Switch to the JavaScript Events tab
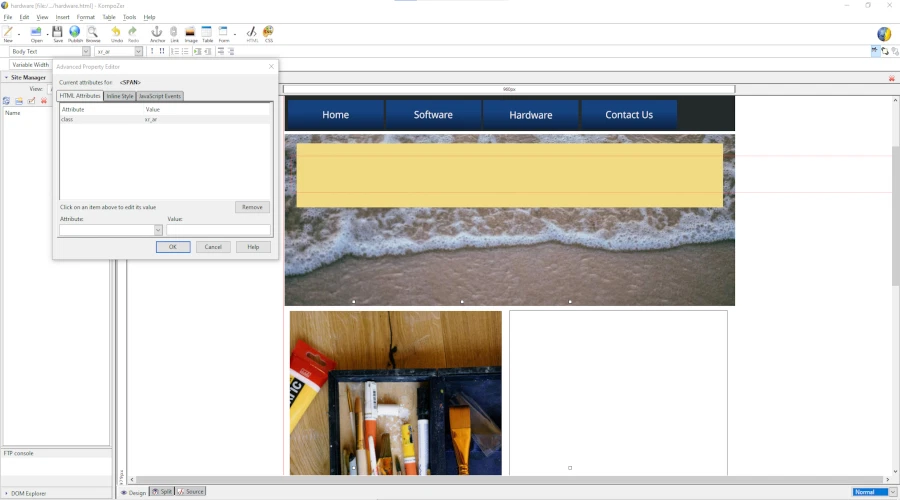 (160, 96)
